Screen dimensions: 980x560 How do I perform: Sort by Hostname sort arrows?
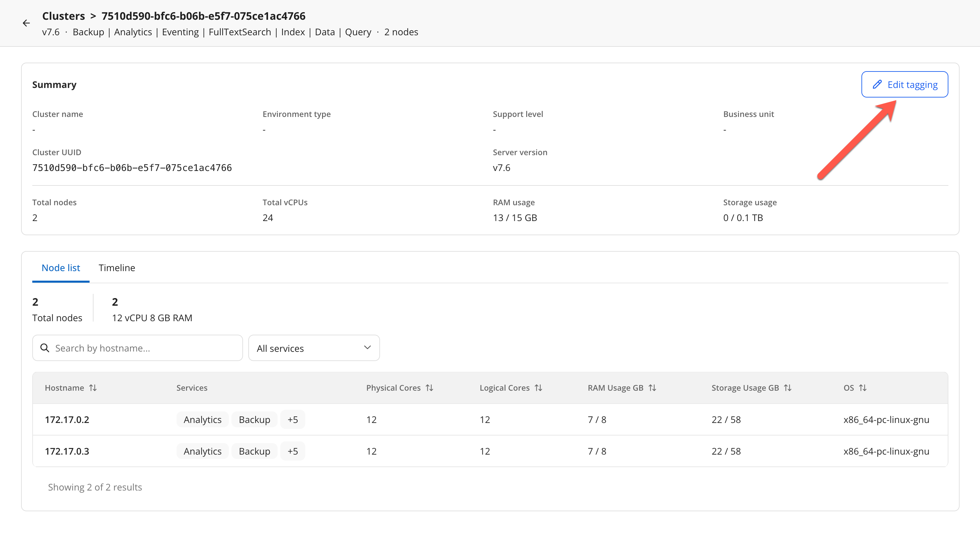click(93, 388)
